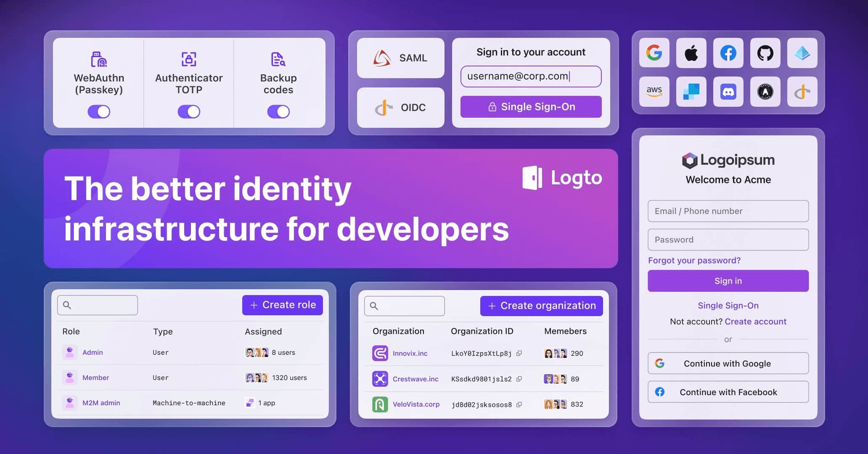Click the WebAuthn passkey icon

[99, 59]
